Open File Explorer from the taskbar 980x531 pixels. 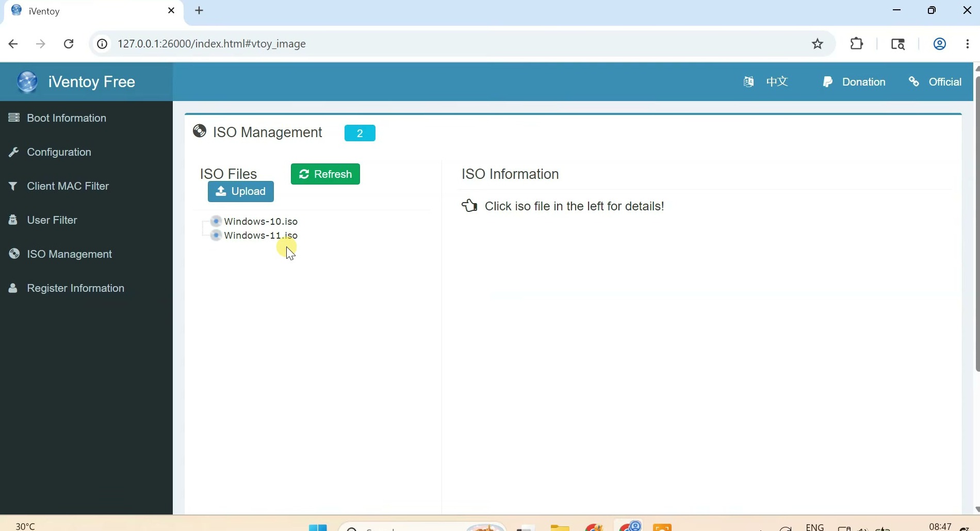click(x=560, y=527)
